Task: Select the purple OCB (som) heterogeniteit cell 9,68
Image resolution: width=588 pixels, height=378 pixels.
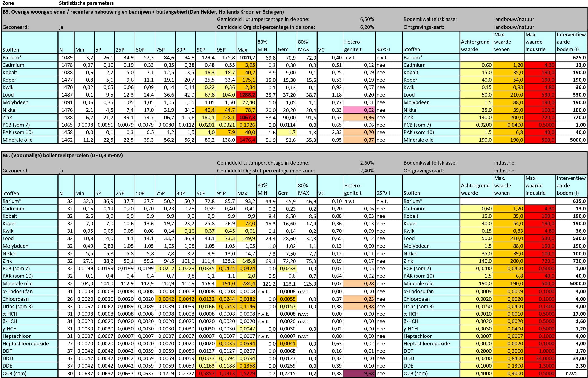Action: click(x=359, y=373)
